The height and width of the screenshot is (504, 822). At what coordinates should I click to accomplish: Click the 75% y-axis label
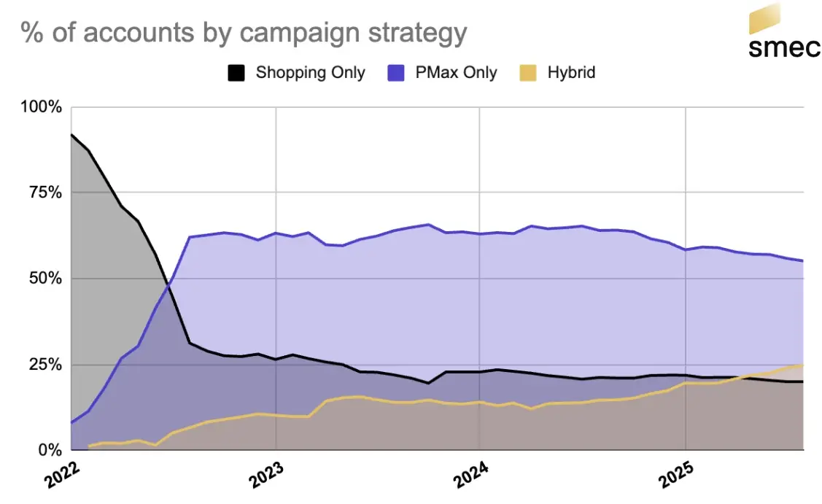point(46,193)
